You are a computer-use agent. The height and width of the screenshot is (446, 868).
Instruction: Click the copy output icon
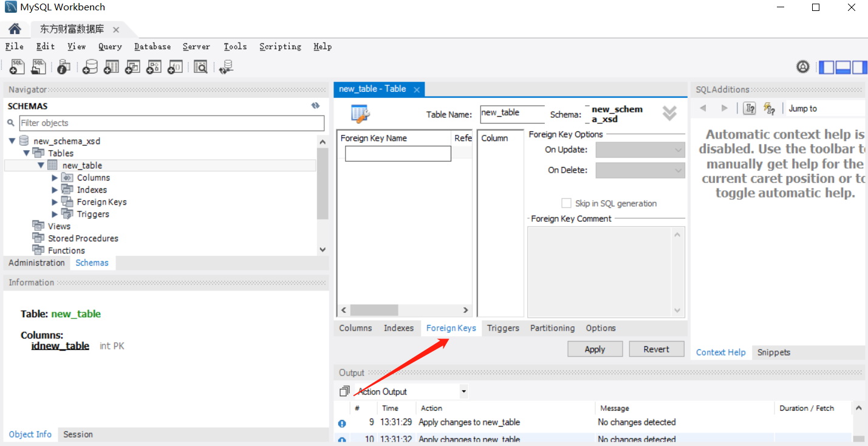(344, 391)
